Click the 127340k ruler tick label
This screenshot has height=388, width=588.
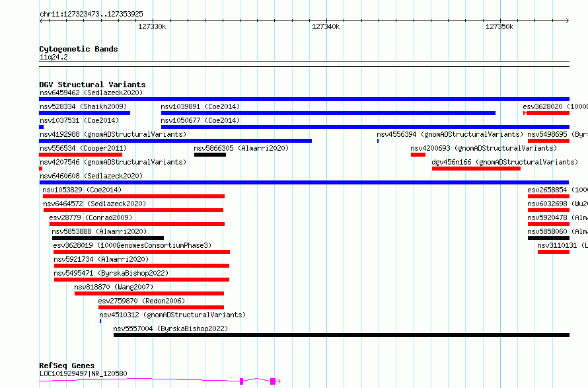pos(326,26)
